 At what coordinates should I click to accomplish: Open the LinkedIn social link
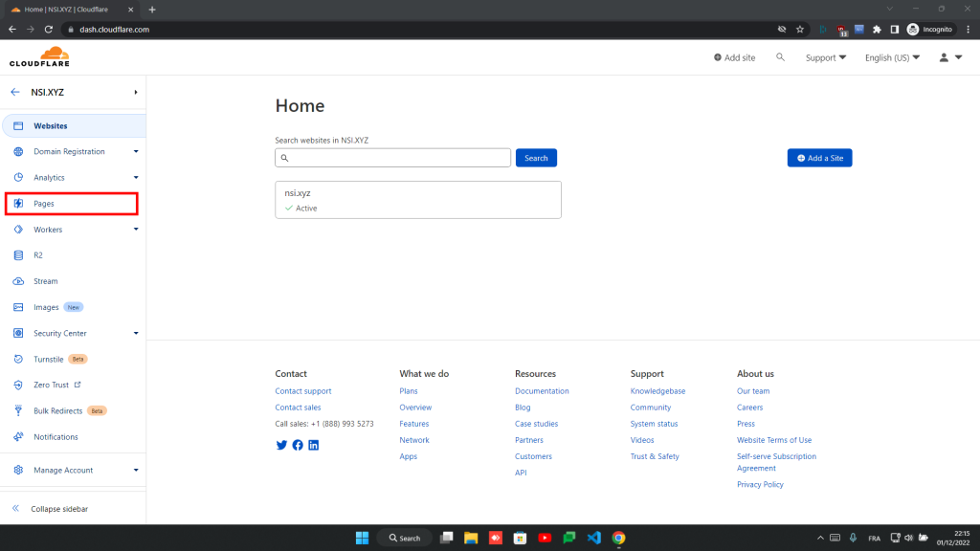[x=314, y=445]
